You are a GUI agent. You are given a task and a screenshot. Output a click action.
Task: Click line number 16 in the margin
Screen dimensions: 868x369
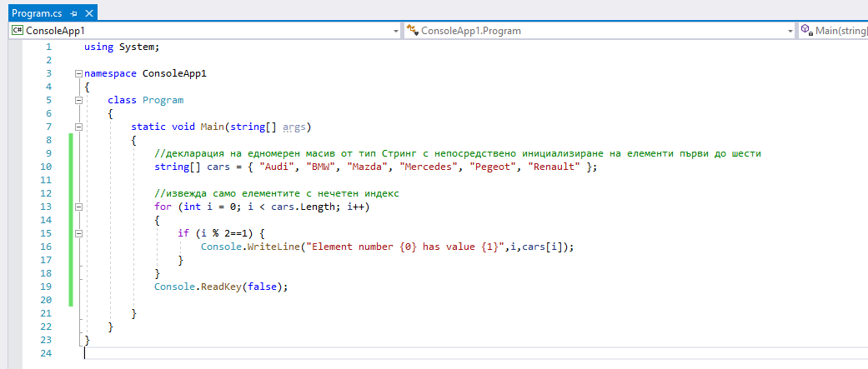(45, 247)
